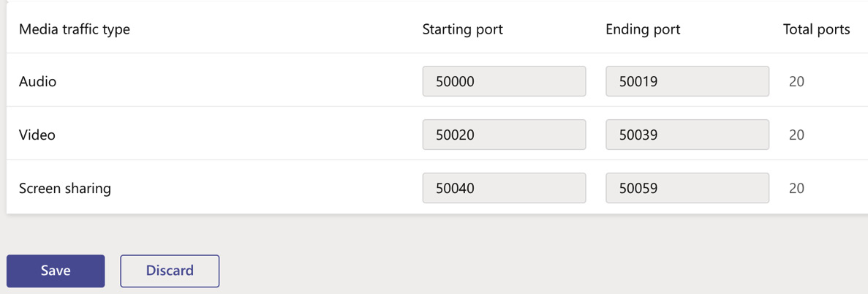The height and width of the screenshot is (294, 868).
Task: Focus the Video starting port field
Action: [x=504, y=135]
